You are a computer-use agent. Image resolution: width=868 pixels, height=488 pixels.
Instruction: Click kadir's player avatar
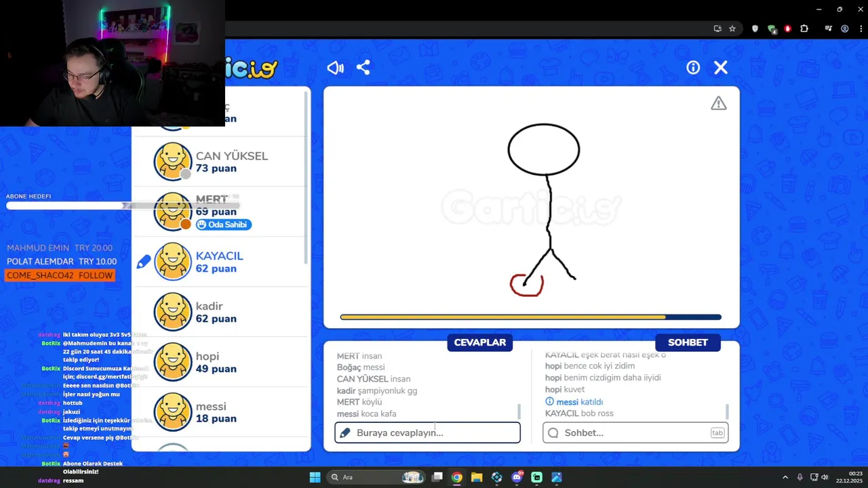173,312
